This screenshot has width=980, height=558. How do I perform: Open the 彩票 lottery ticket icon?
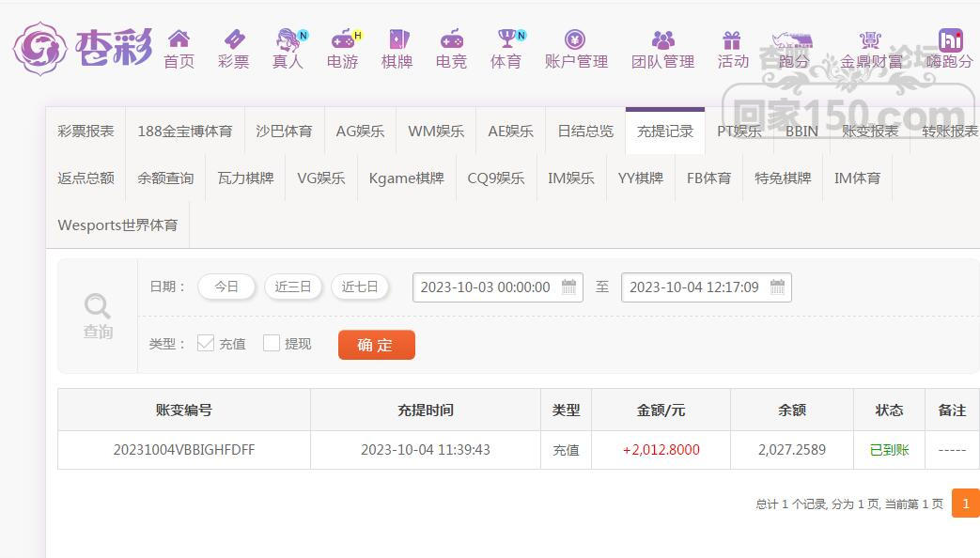click(x=234, y=39)
